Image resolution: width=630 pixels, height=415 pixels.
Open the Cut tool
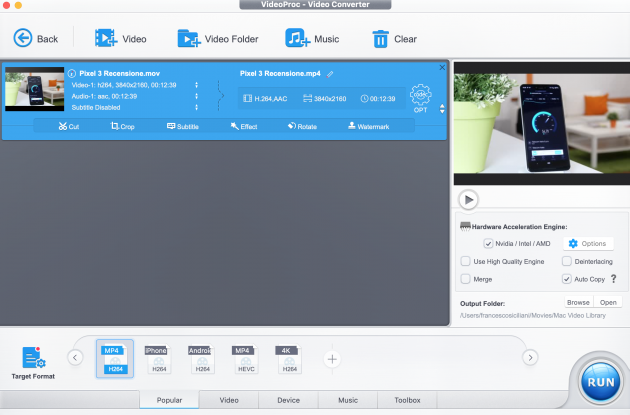click(x=69, y=126)
